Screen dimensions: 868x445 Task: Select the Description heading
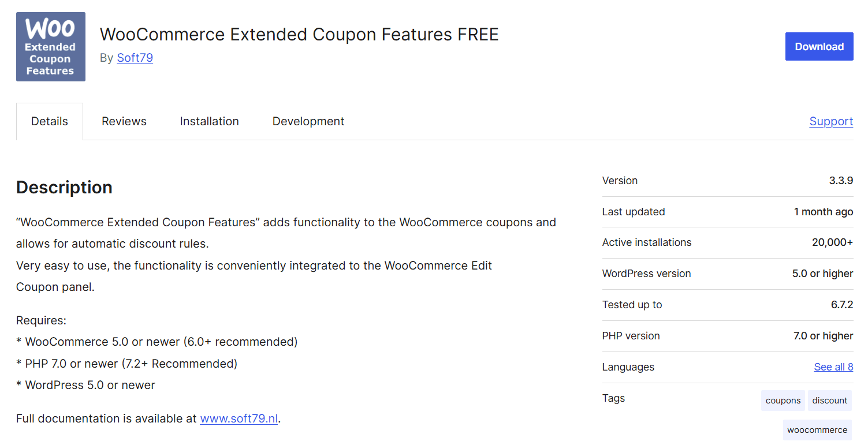click(x=64, y=187)
